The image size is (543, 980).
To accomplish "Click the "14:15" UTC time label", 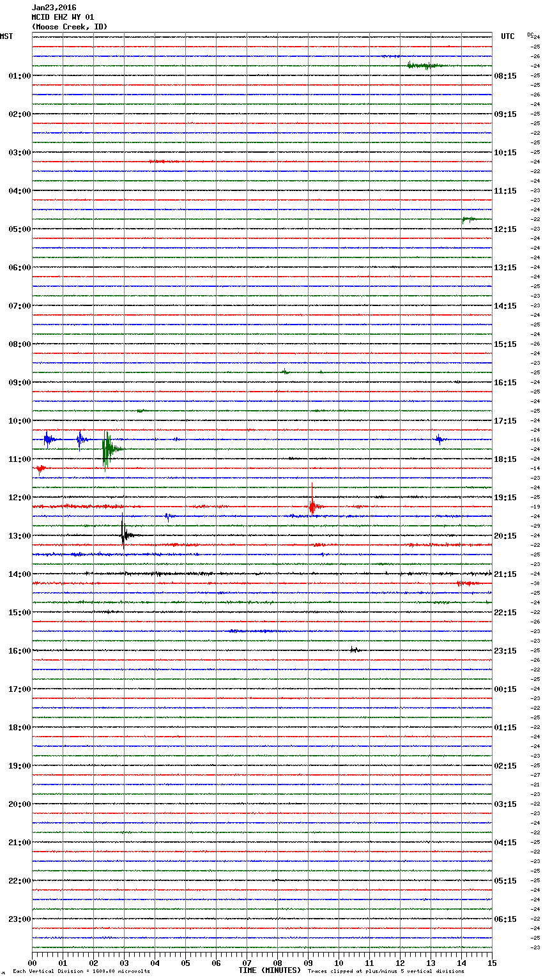I will [505, 306].
